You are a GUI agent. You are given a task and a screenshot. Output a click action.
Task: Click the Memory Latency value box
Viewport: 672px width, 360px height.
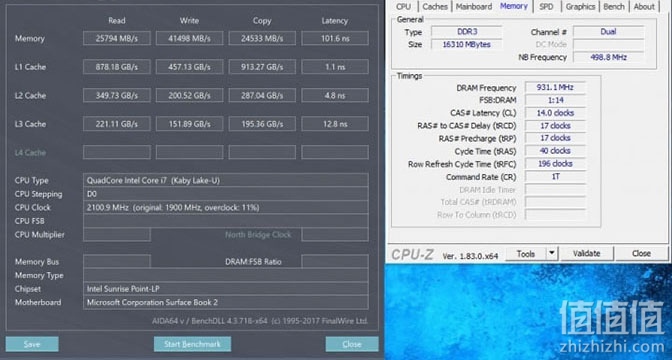point(335,38)
